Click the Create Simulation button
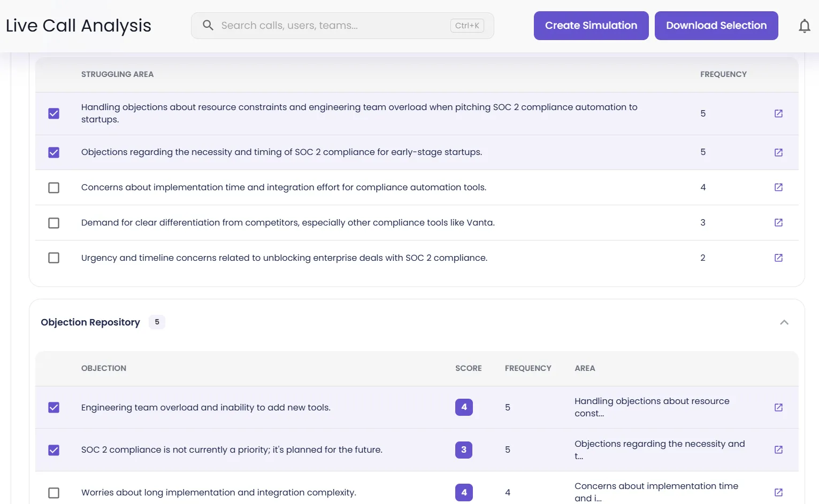 pos(591,25)
